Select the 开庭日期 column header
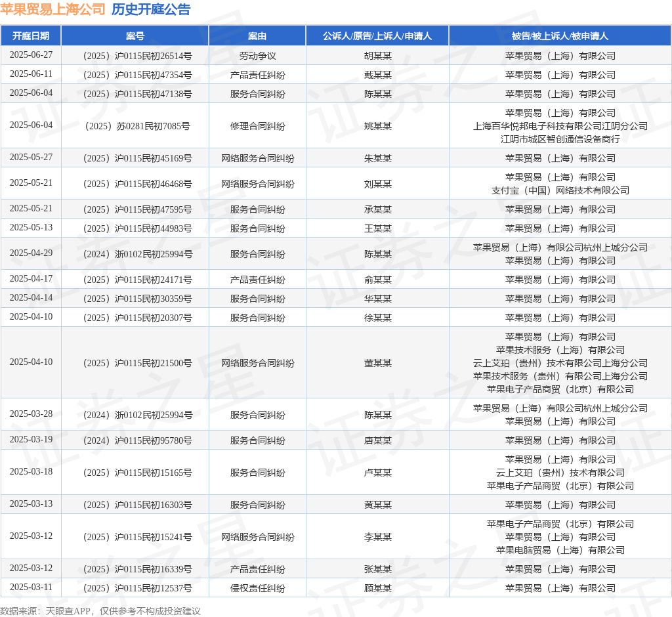The image size is (672, 617). pyautogui.click(x=31, y=36)
